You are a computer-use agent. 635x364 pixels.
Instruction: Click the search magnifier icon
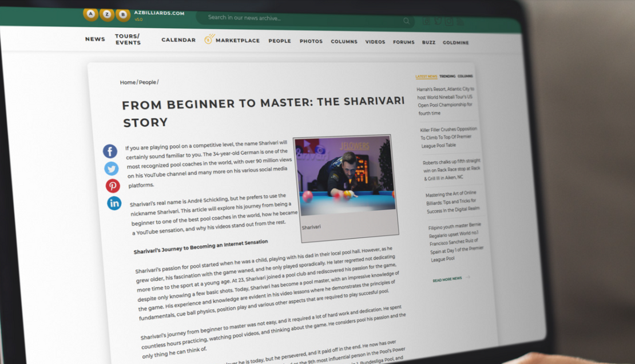tap(406, 21)
